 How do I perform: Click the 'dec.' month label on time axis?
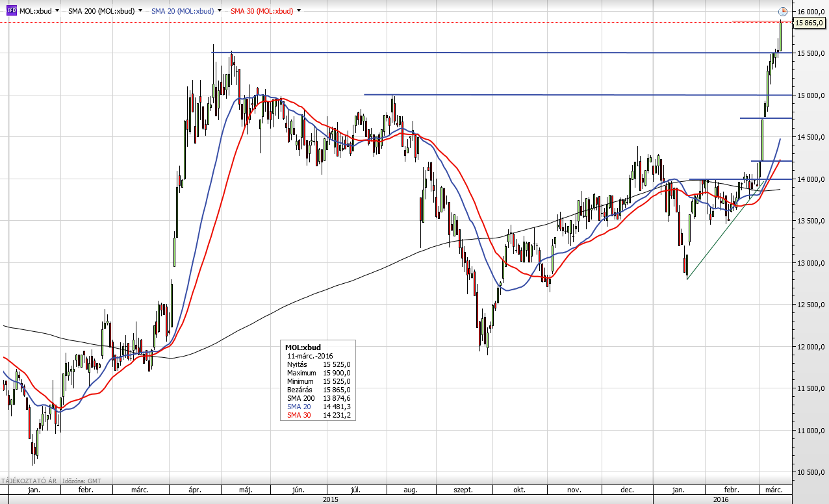pos(627,490)
